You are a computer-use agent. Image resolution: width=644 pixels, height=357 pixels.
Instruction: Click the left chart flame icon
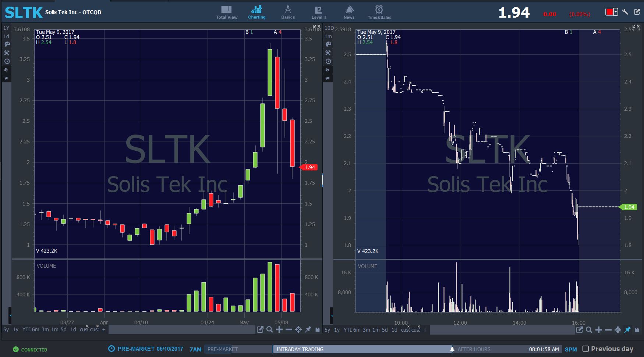7,70
